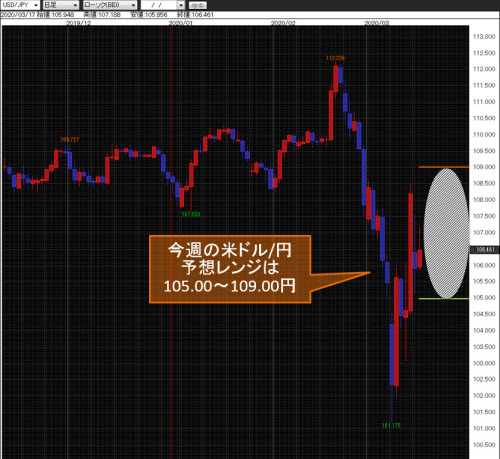The image size is (500, 459).
Task: Click the 2019/12 date axis label
Action: pos(78,23)
